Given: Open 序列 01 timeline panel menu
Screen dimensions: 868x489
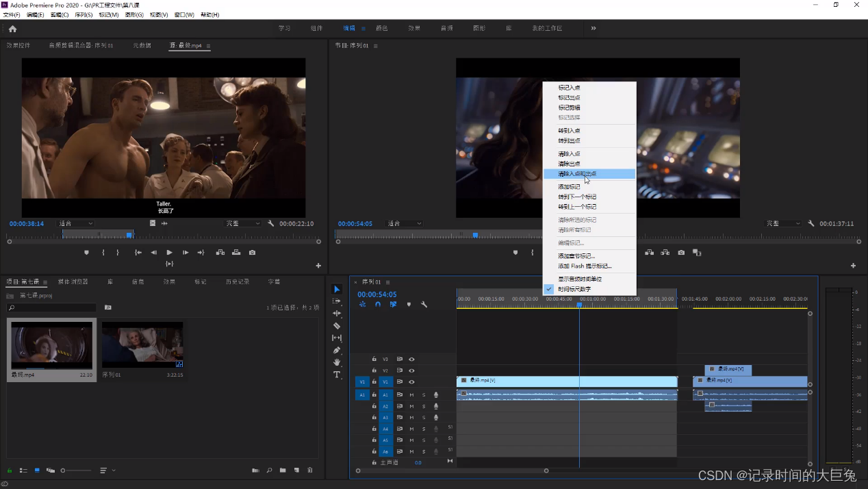Looking at the screenshot, I should (x=387, y=282).
